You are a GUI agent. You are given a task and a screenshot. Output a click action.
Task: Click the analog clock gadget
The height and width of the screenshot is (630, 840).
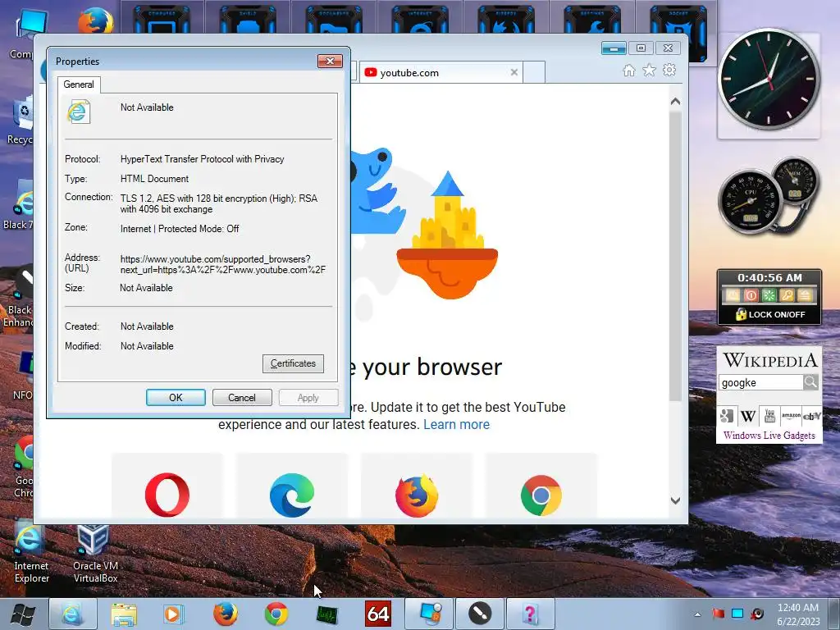769,79
